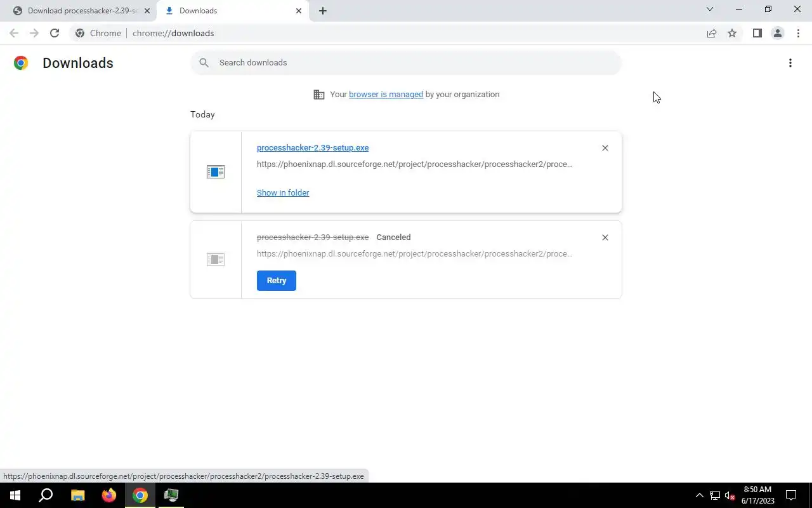Image resolution: width=812 pixels, height=508 pixels.
Task: Click the Downloads page heading
Action: (x=78, y=63)
